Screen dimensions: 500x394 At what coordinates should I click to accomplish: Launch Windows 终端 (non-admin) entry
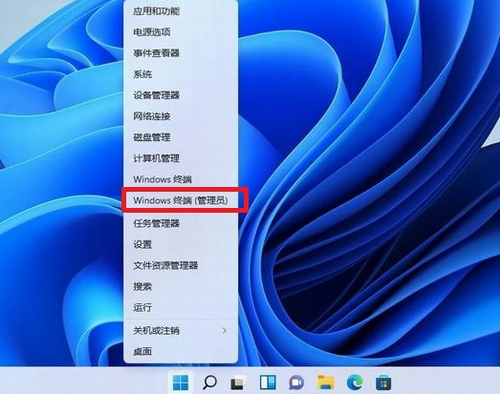click(181, 179)
